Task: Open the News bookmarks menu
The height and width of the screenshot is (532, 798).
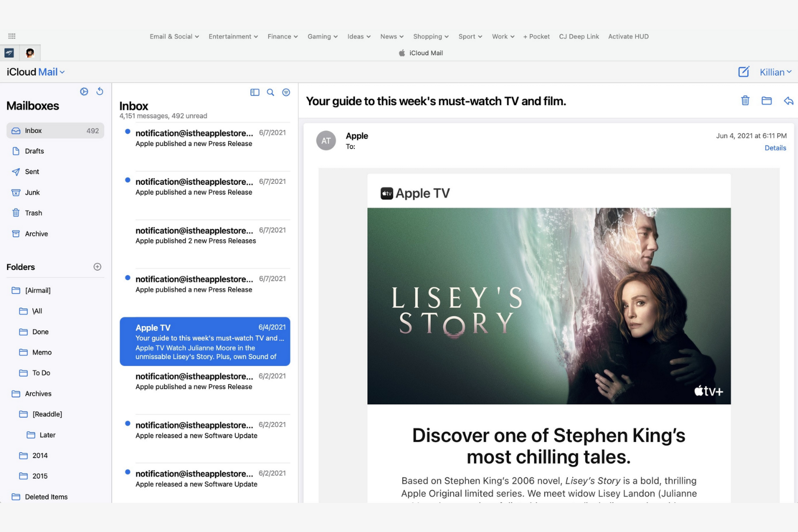Action: point(391,36)
